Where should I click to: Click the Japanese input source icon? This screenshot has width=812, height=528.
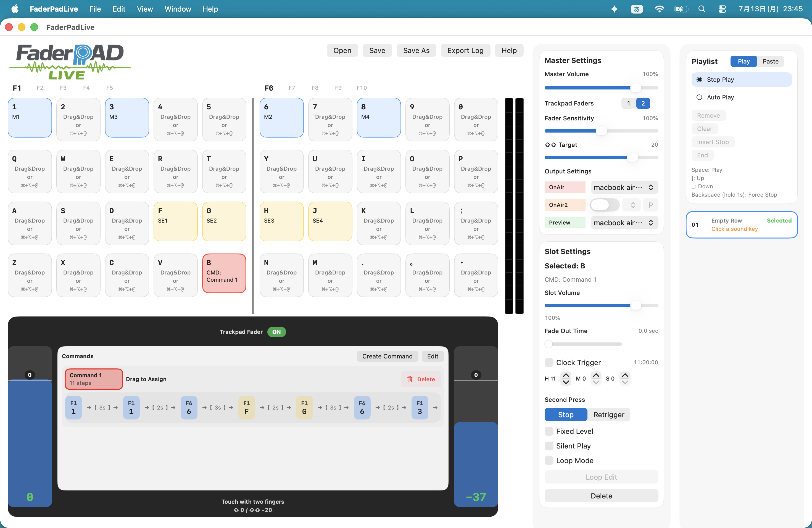point(637,9)
